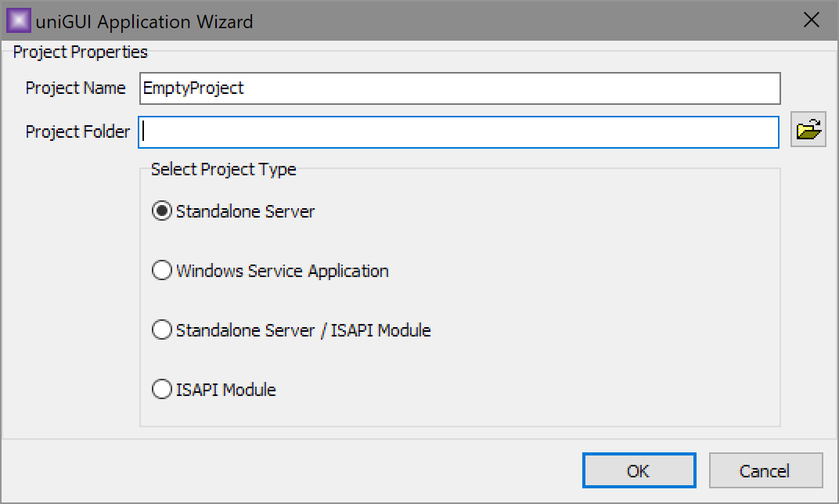Image resolution: width=839 pixels, height=504 pixels.
Task: Click the browse folder icon
Action: click(x=808, y=130)
